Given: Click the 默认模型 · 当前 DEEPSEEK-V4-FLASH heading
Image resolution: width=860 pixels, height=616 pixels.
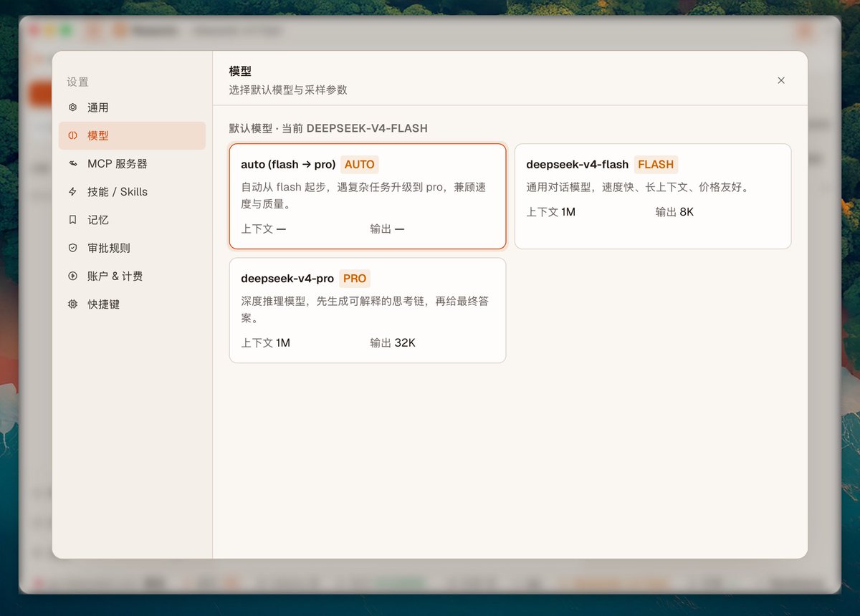Looking at the screenshot, I should [328, 128].
